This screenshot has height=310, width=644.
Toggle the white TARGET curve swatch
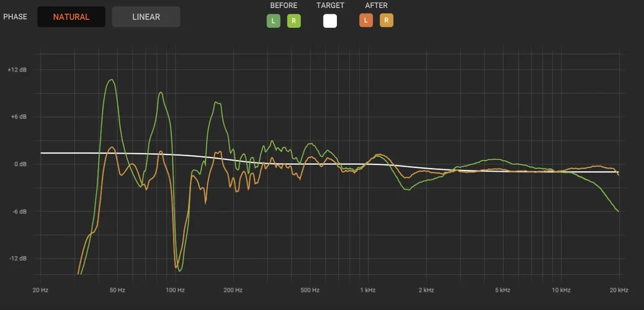tap(330, 20)
